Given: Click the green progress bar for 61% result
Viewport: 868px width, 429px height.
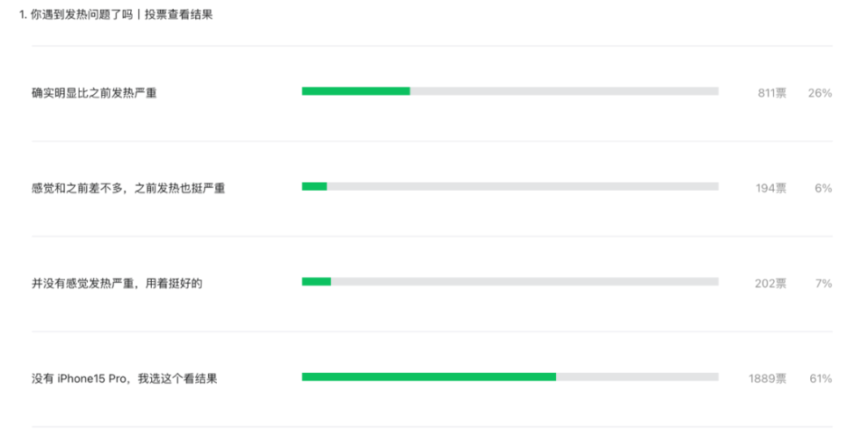Looking at the screenshot, I should point(429,377).
